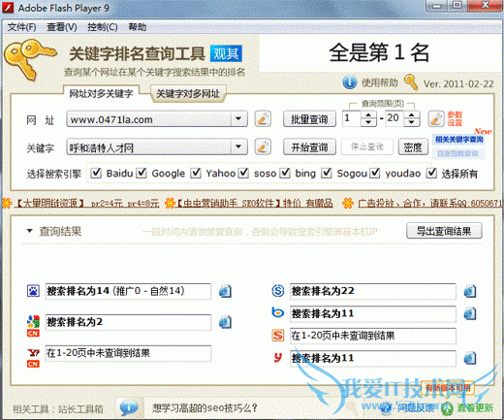Open parameter settings via the pencil icon
The image size is (504, 420).
click(436, 119)
